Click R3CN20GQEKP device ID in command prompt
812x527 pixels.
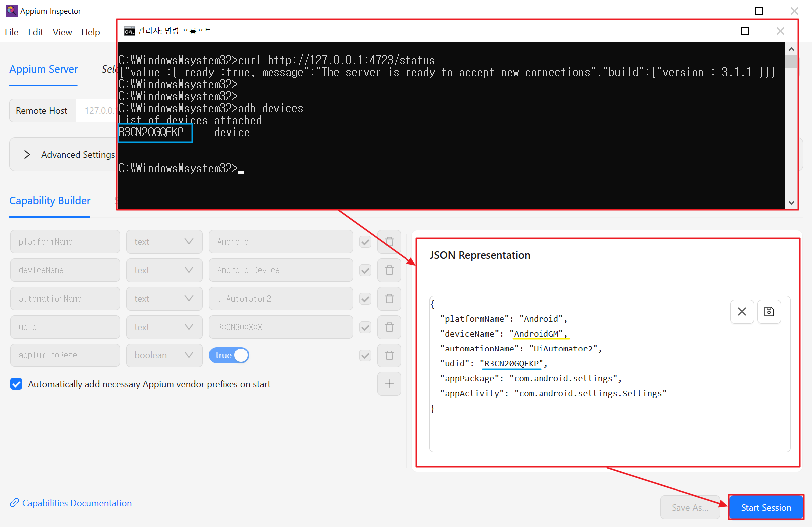pos(151,132)
